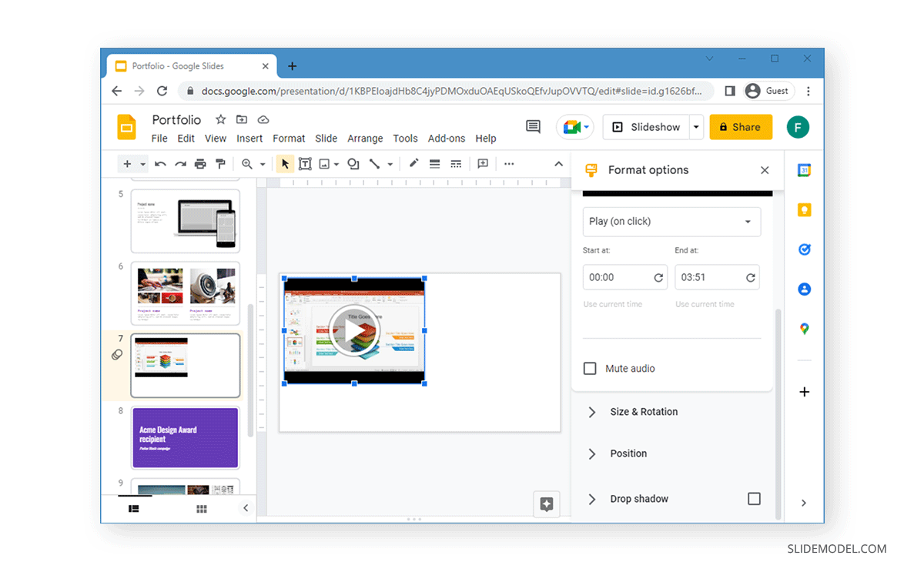Open the account avatar F
Image resolution: width=924 pixels, height=572 pixels.
[x=798, y=127]
